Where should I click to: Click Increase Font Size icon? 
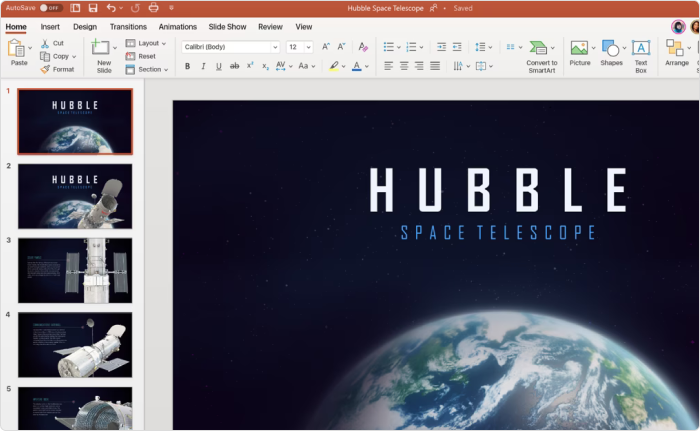326,46
